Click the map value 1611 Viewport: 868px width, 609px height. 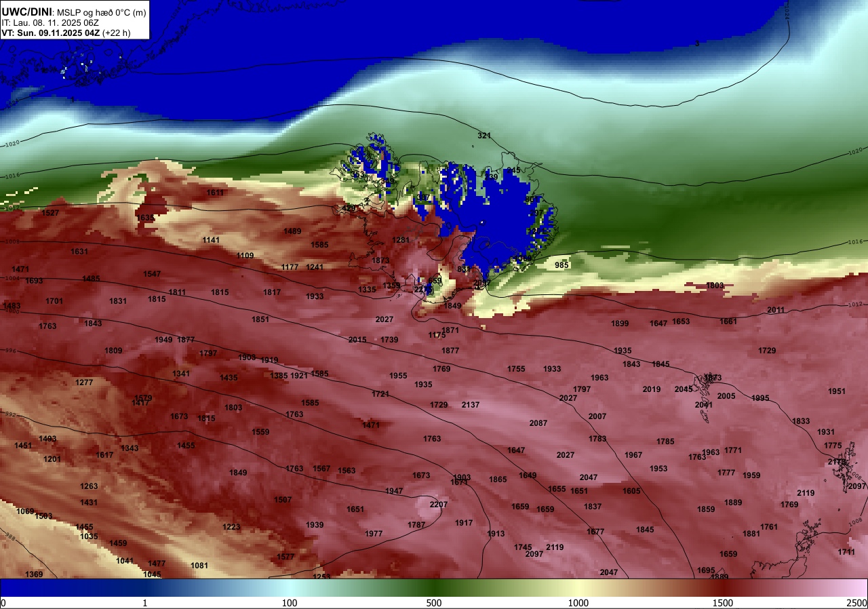215,193
